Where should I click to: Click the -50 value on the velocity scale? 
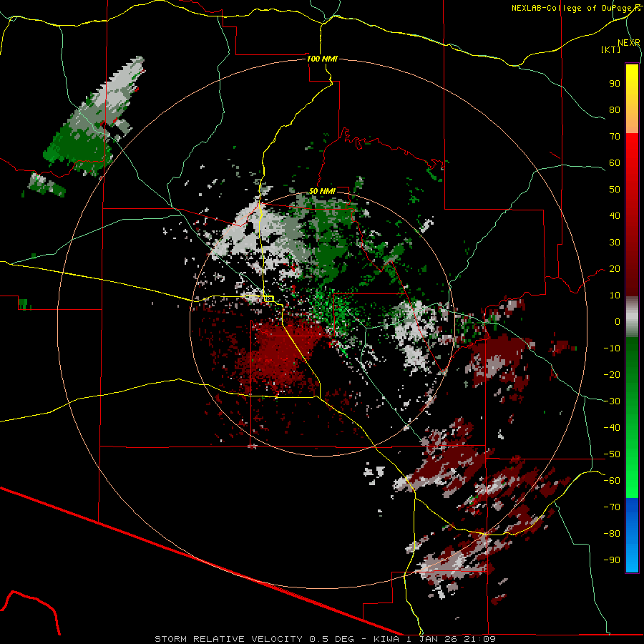[612, 454]
